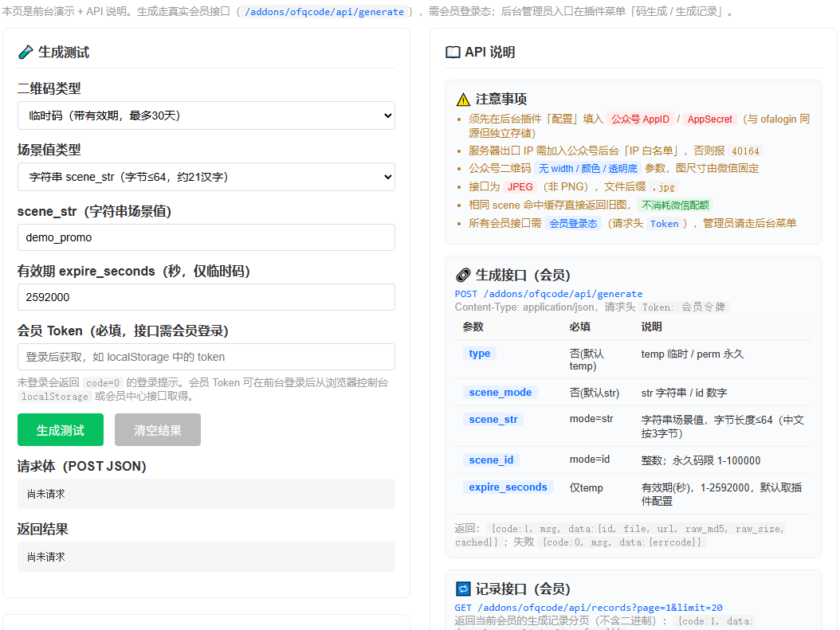840x630 pixels.
Task: Click the test tube icon beside 生成测试
Action: pos(26,52)
